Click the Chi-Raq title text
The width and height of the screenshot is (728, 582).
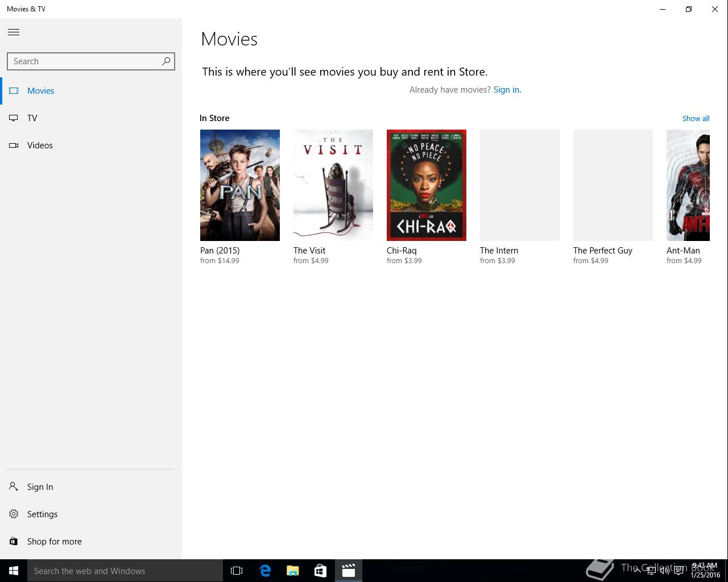click(x=402, y=251)
